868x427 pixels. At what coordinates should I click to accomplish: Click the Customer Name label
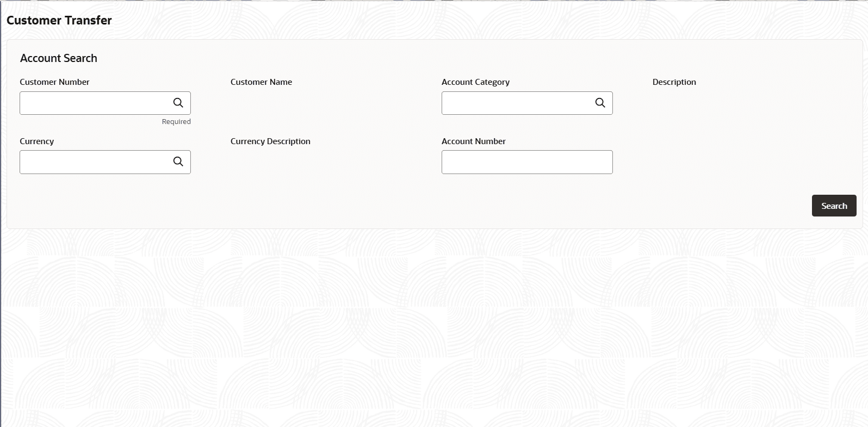[261, 82]
